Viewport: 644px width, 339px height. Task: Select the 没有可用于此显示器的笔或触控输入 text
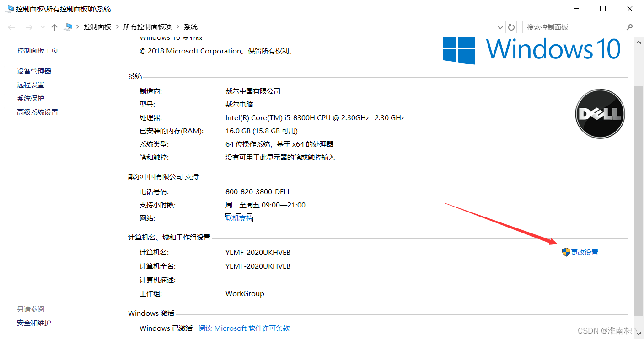(x=280, y=158)
